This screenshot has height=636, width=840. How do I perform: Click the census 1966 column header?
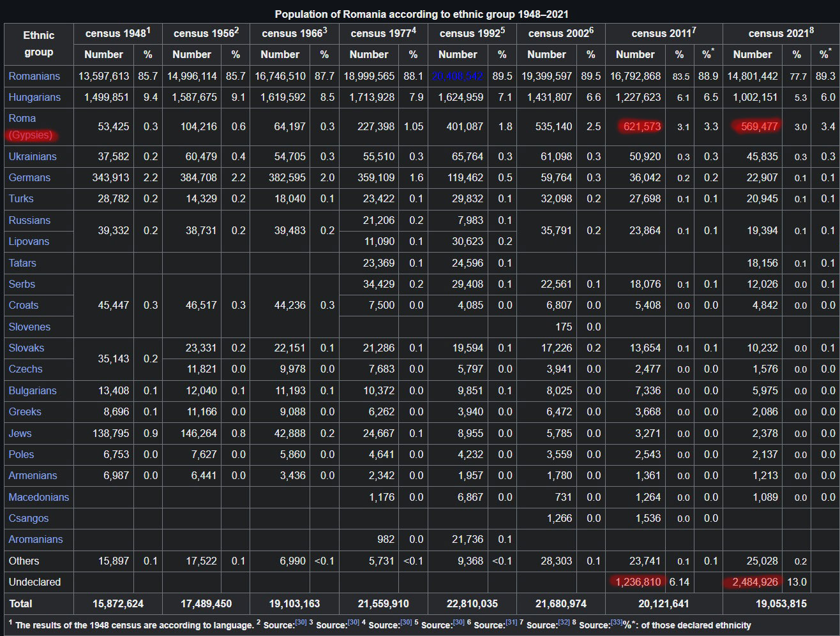[x=294, y=33]
